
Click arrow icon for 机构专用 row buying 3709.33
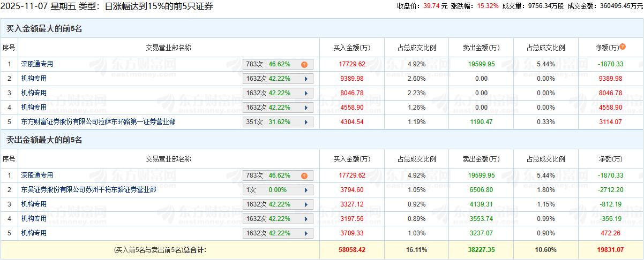(x=306, y=233)
